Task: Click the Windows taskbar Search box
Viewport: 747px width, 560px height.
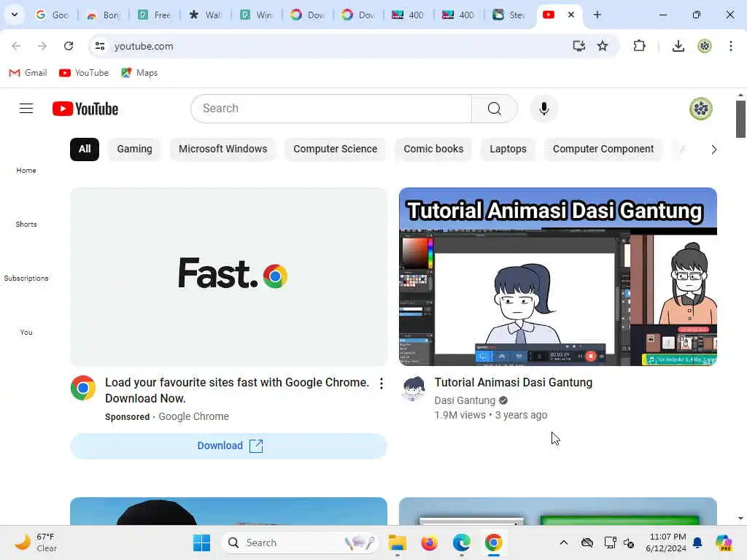Action: [x=300, y=542]
